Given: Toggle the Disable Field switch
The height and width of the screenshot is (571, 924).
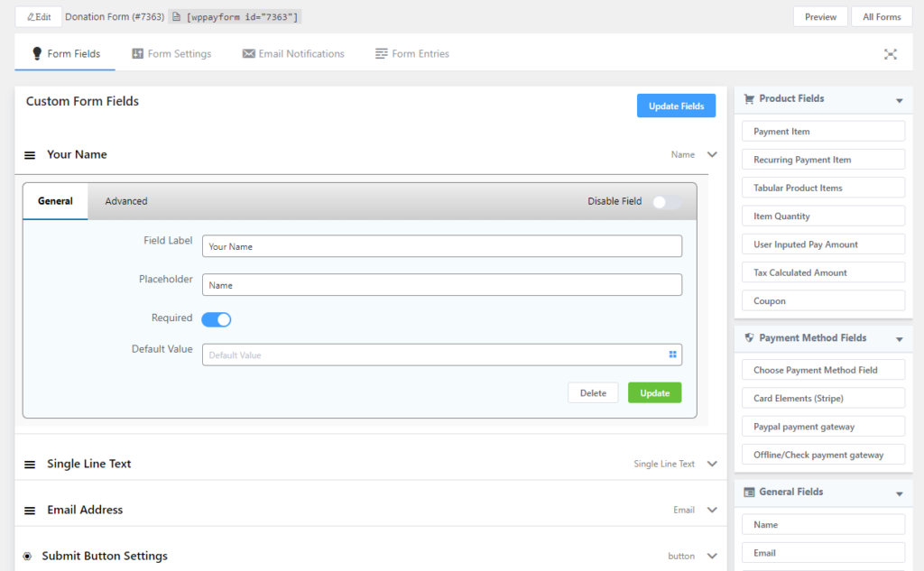Looking at the screenshot, I should (x=666, y=202).
